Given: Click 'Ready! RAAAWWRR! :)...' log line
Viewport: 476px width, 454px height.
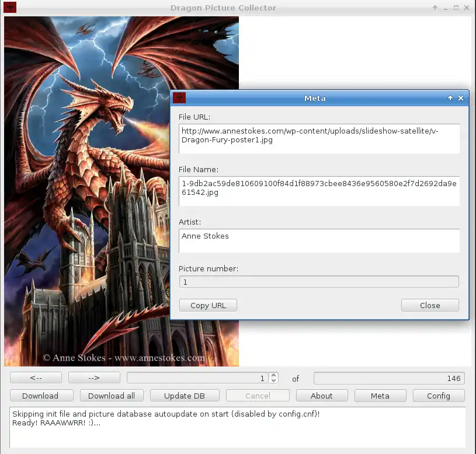Looking at the screenshot, I should pyautogui.click(x=57, y=422).
